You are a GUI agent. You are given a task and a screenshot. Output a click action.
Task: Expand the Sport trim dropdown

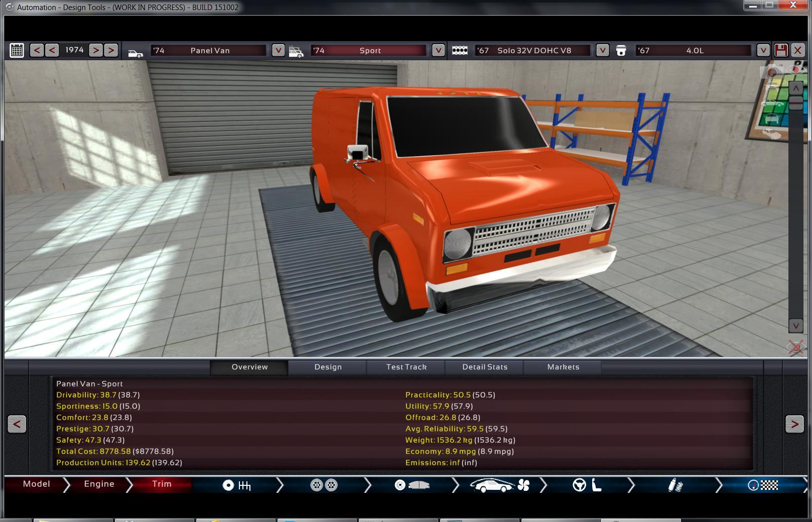click(x=438, y=50)
